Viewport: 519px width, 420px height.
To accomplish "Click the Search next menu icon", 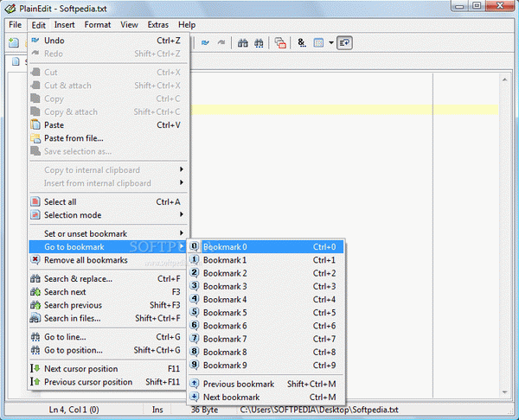I will coord(35,292).
